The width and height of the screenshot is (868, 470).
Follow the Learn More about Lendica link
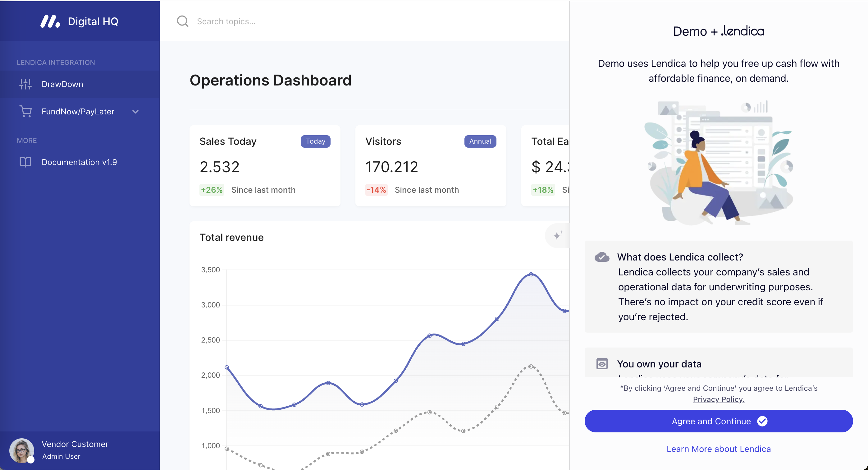(718, 449)
